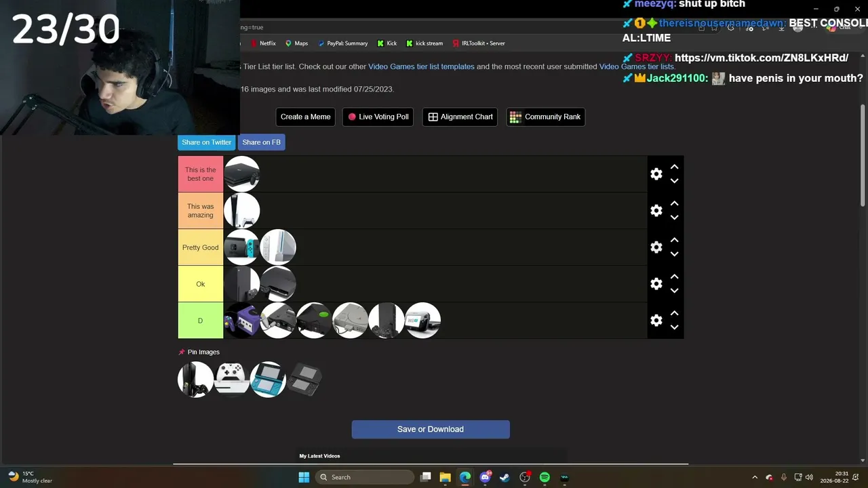Screen dimensions: 868x488
Task: Click the Create a Meme button
Action: pyautogui.click(x=306, y=117)
